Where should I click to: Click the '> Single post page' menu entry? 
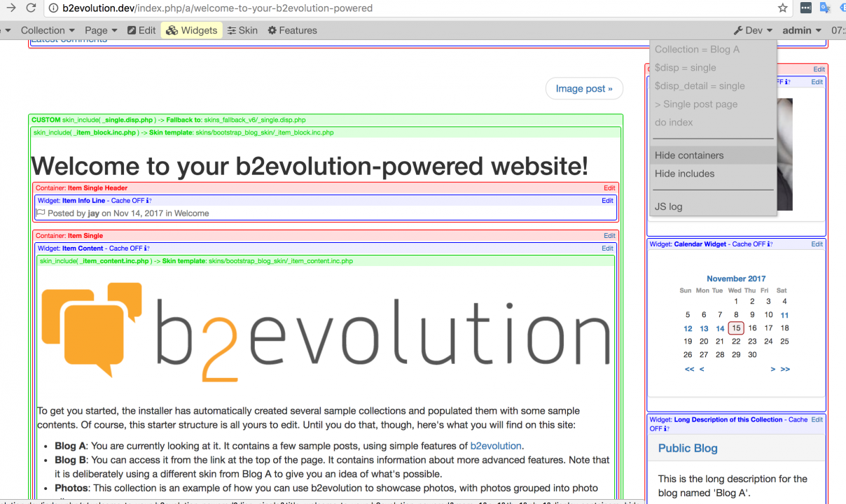pos(714,104)
